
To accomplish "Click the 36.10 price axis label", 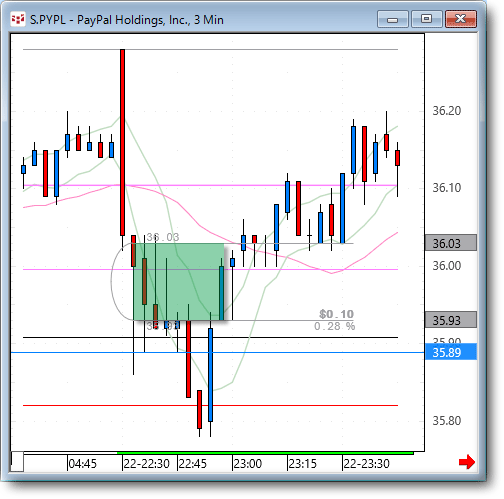I will pyautogui.click(x=447, y=188).
